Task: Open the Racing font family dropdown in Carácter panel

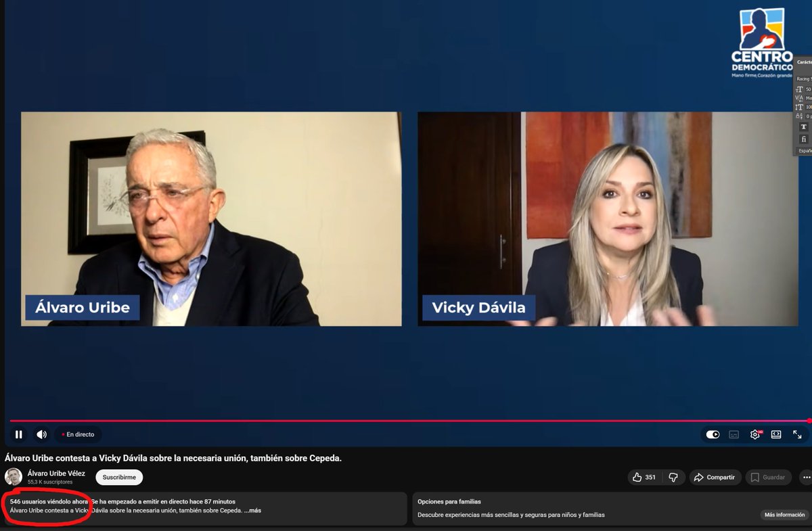Action: pos(804,78)
